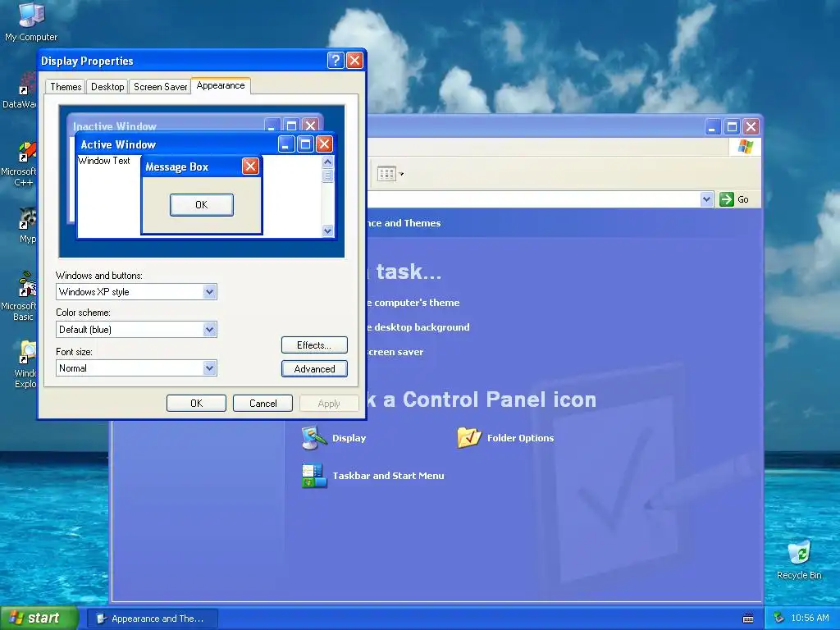Expand the address bar dropdown arrow
840x630 pixels.
point(706,199)
